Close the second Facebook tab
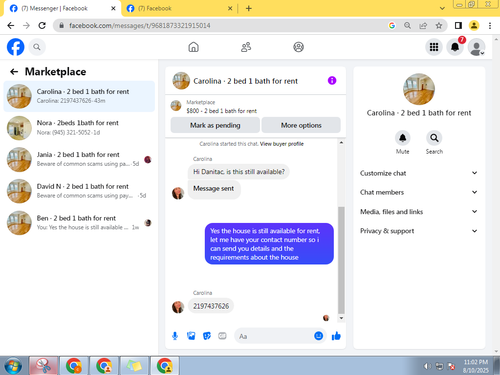Viewport: 500px width, 375px height. [x=230, y=9]
